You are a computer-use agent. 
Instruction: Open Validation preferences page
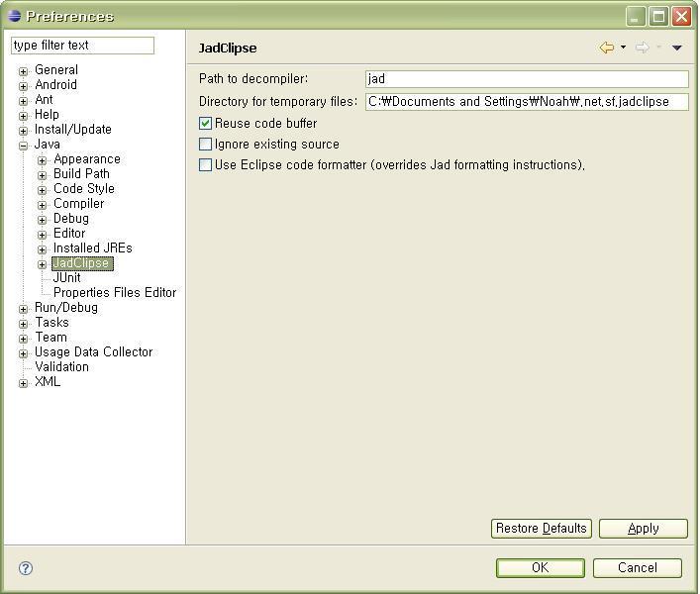pyautogui.click(x=61, y=367)
